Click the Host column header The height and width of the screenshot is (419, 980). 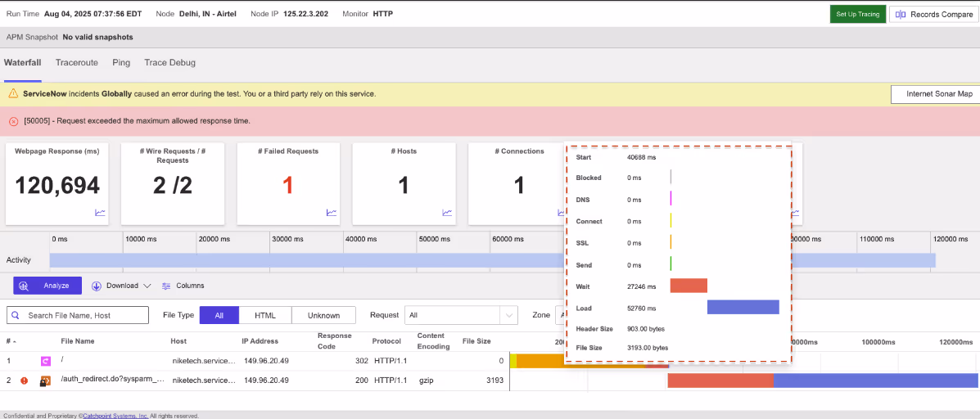[x=178, y=341]
